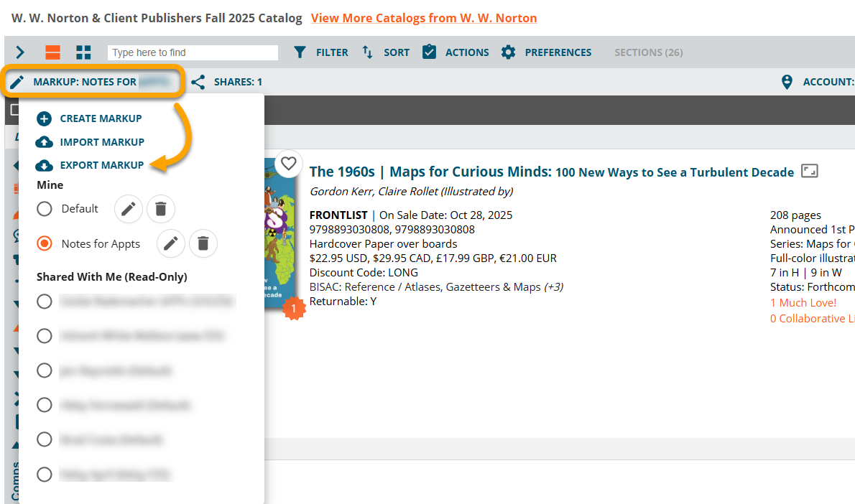Viewport: 855px width, 504px height.
Task: Open The 1960s | Maps for Curious Minds title
Action: pyautogui.click(x=551, y=172)
